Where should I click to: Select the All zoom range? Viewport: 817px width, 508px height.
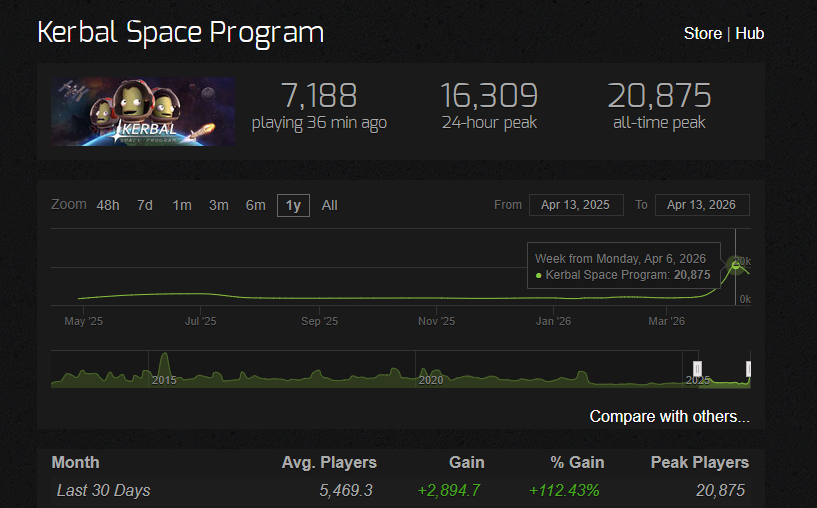coord(329,205)
